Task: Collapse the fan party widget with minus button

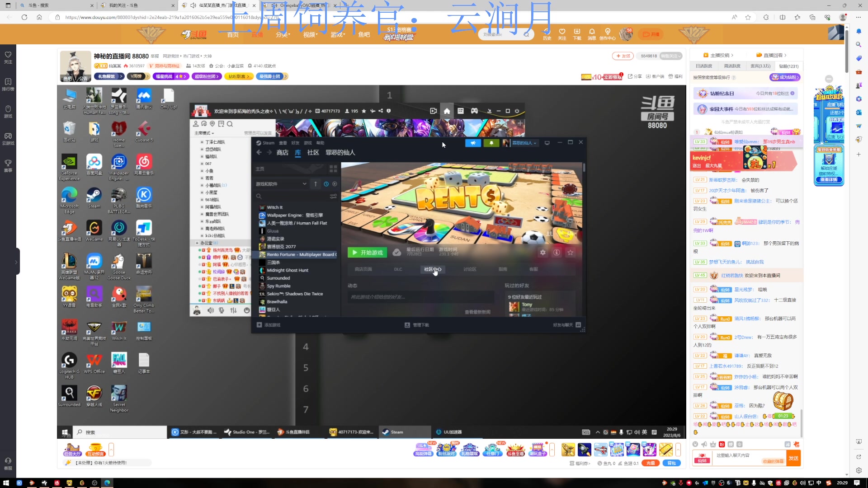Action: (829, 79)
